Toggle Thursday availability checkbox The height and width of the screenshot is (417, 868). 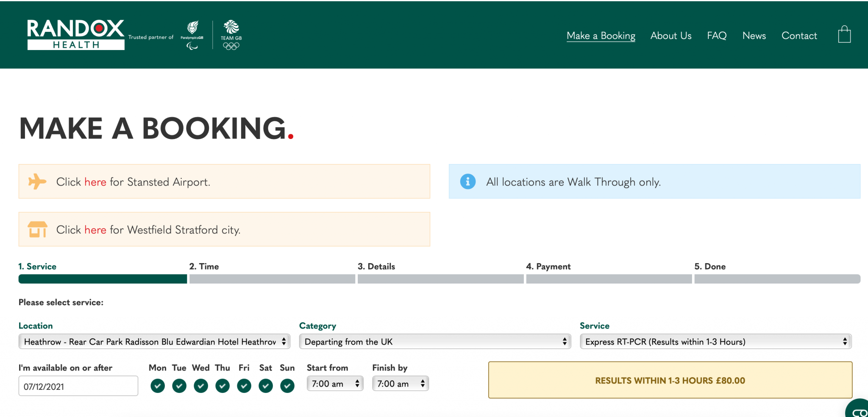[223, 386]
